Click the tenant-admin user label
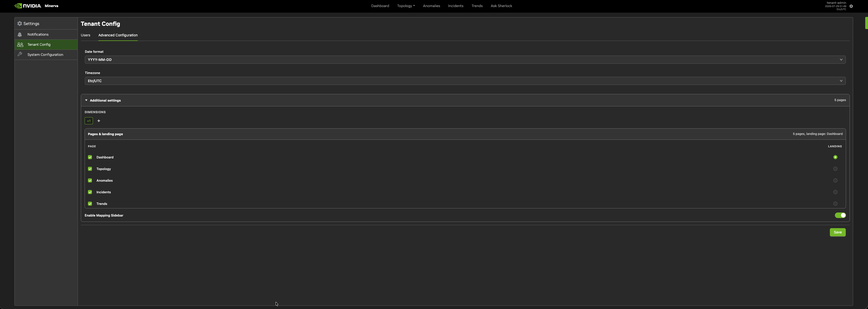868x309 pixels. [836, 3]
